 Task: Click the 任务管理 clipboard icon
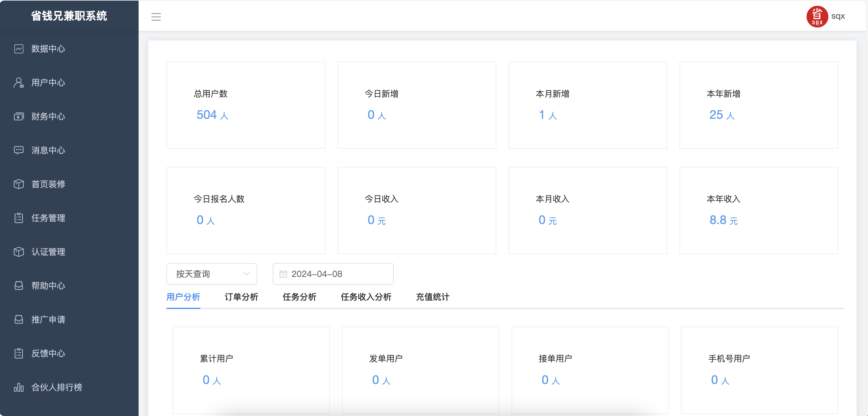click(x=19, y=218)
